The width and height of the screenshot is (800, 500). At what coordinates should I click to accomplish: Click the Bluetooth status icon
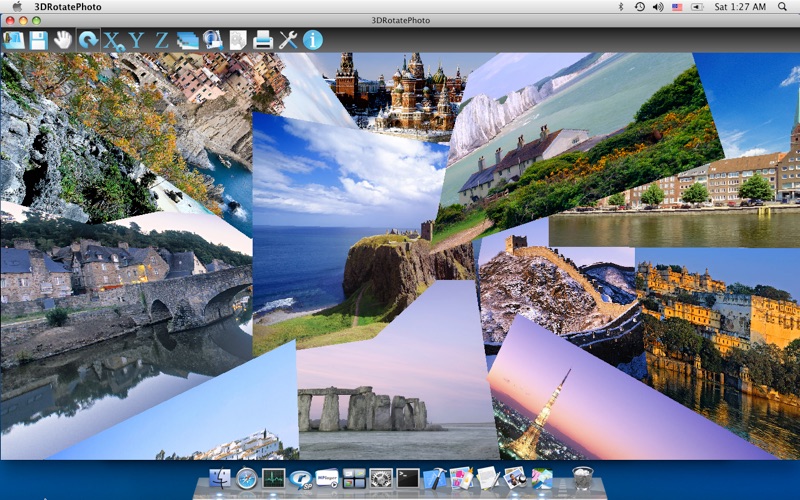[621, 7]
